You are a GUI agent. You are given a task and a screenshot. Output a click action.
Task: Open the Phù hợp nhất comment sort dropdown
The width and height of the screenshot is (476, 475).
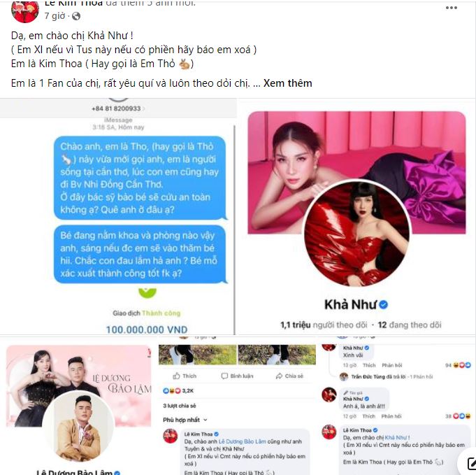[x=185, y=420]
